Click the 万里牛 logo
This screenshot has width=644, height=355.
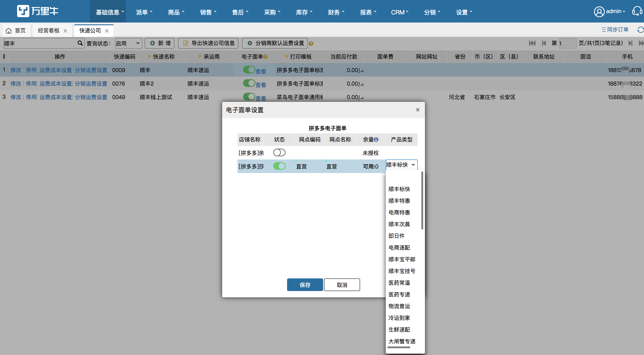click(x=38, y=11)
